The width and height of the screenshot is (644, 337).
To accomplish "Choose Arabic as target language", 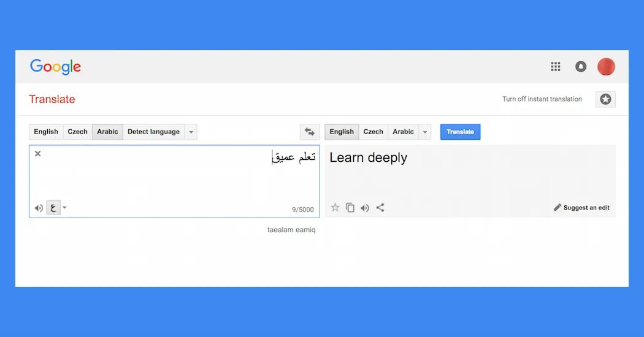I will pyautogui.click(x=403, y=132).
